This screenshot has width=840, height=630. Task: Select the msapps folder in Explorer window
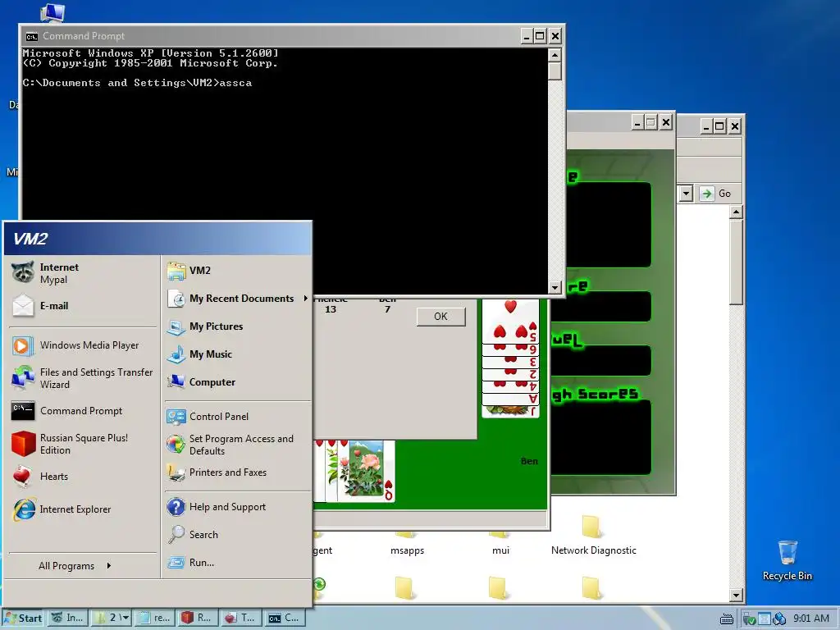407,544
